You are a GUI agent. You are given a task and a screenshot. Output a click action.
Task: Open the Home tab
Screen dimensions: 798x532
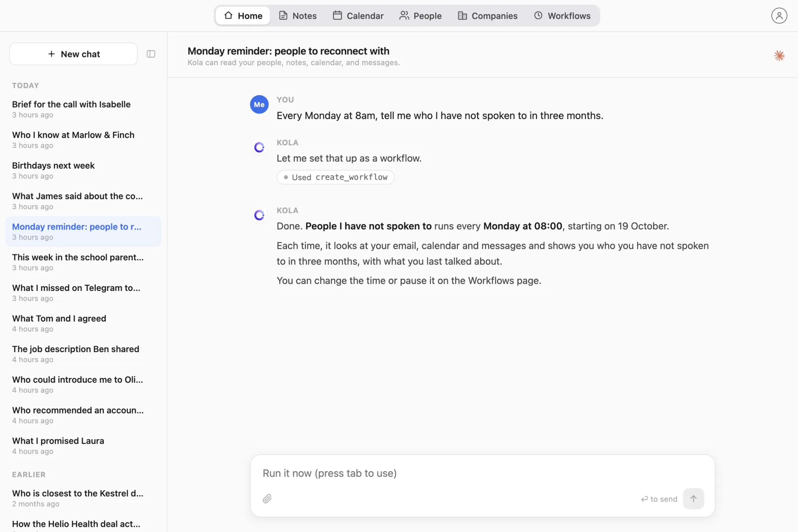(243, 16)
